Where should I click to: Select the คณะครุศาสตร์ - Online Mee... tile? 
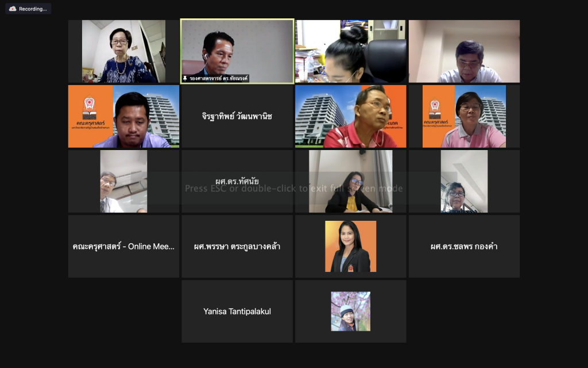(124, 246)
